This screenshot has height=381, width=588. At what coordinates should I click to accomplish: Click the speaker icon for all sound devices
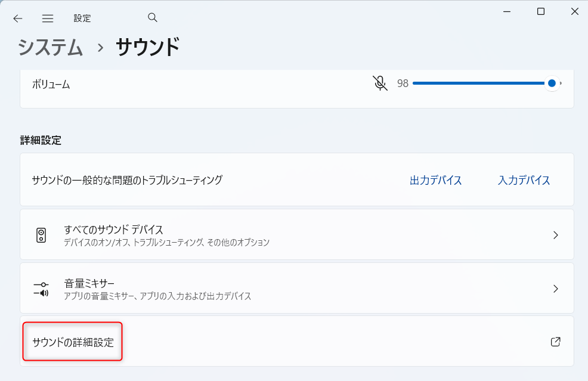[41, 235]
